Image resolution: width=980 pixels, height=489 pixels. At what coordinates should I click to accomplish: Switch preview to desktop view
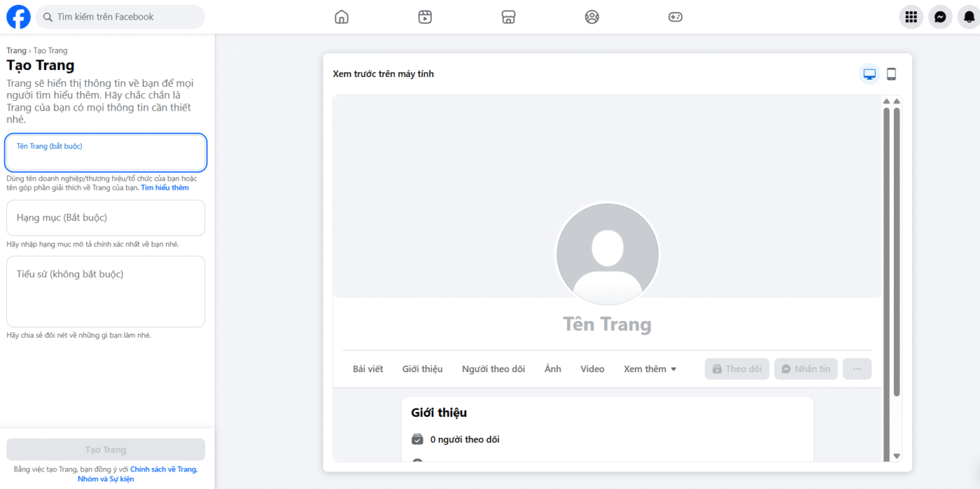coord(869,73)
